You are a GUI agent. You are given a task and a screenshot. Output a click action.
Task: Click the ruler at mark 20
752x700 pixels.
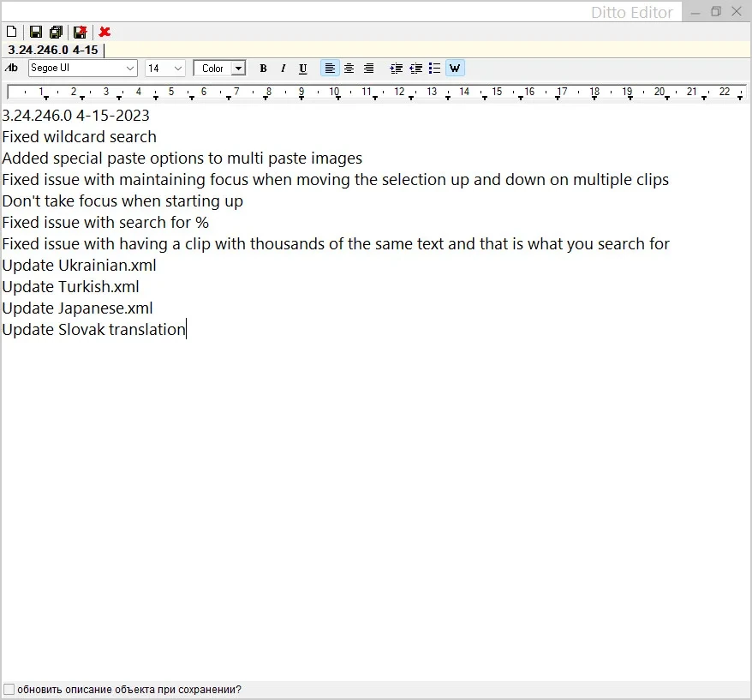coord(659,91)
